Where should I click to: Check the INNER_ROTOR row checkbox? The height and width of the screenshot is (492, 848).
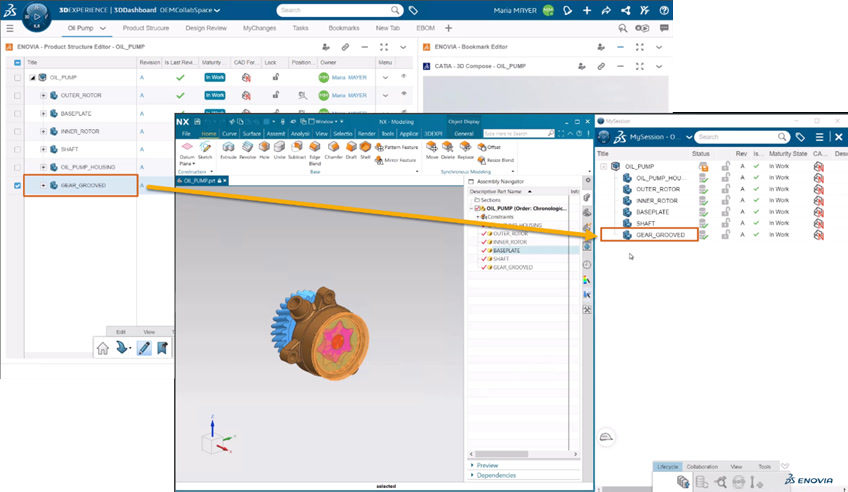click(x=17, y=131)
